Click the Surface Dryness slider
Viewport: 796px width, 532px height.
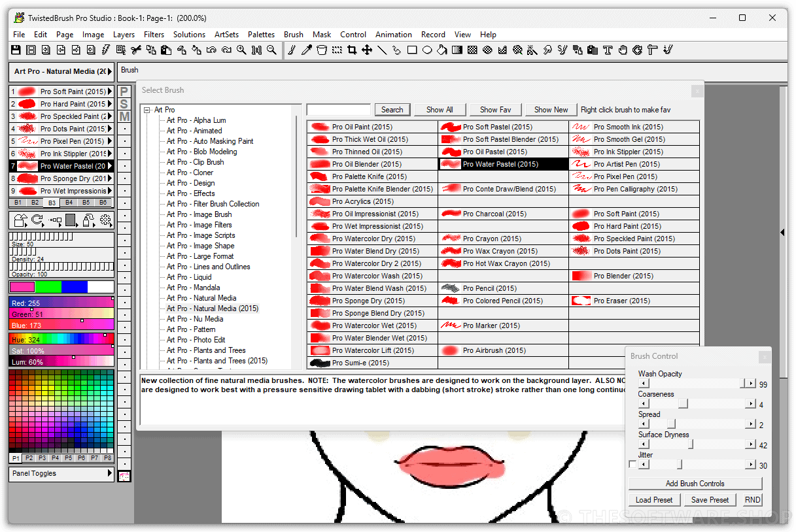697,444
